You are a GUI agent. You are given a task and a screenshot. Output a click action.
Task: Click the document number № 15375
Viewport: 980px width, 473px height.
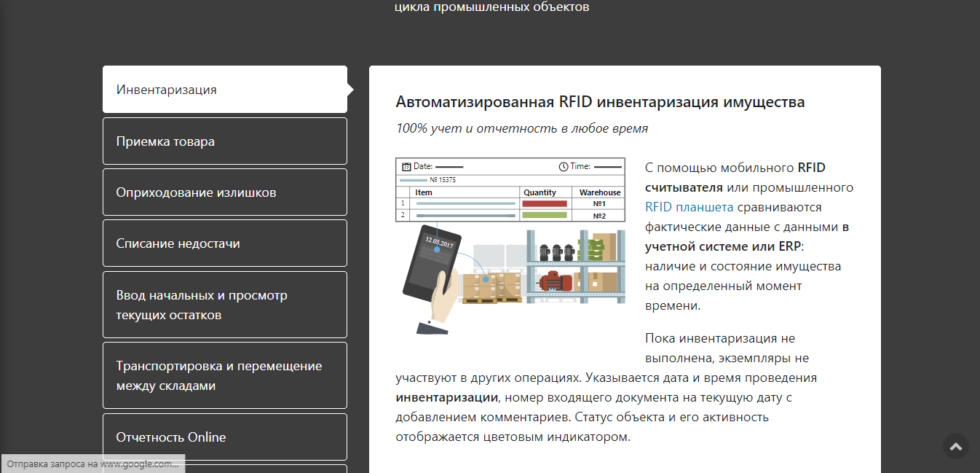[443, 179]
